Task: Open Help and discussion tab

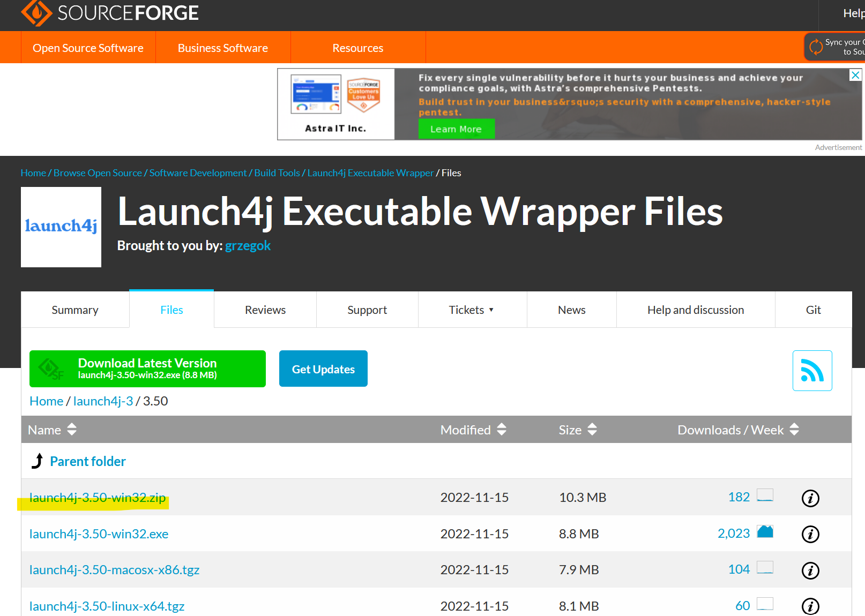Action: pos(696,310)
